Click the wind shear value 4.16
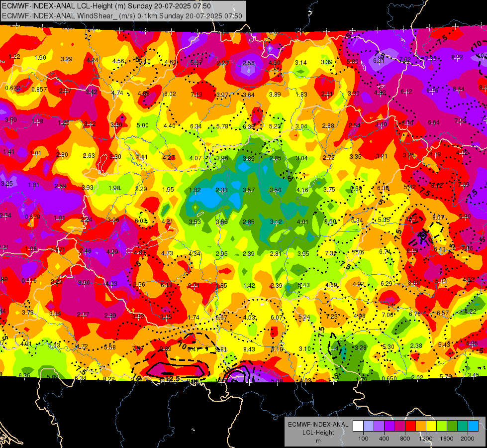 pyautogui.click(x=302, y=190)
